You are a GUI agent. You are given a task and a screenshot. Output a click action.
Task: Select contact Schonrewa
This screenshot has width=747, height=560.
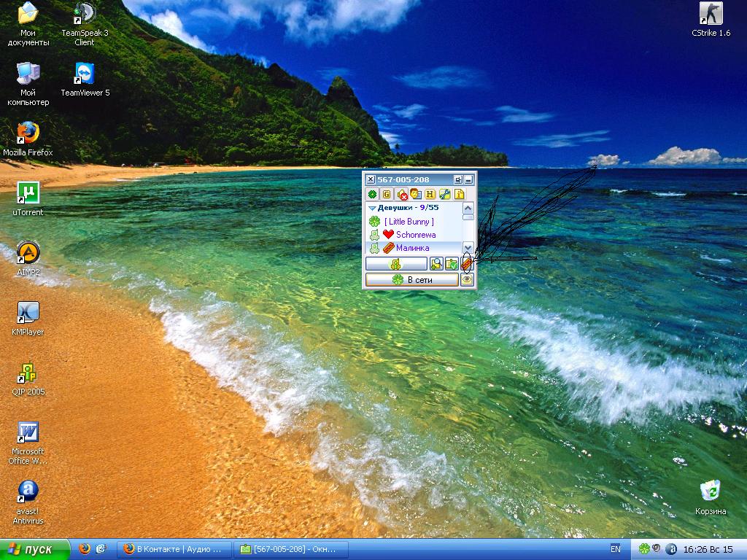(416, 235)
